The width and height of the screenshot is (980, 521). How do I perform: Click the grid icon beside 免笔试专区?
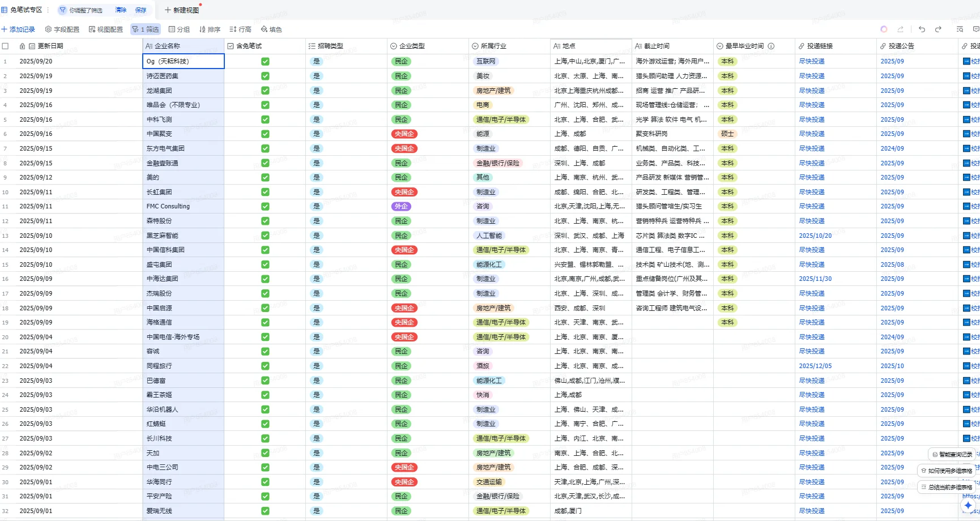coord(5,10)
